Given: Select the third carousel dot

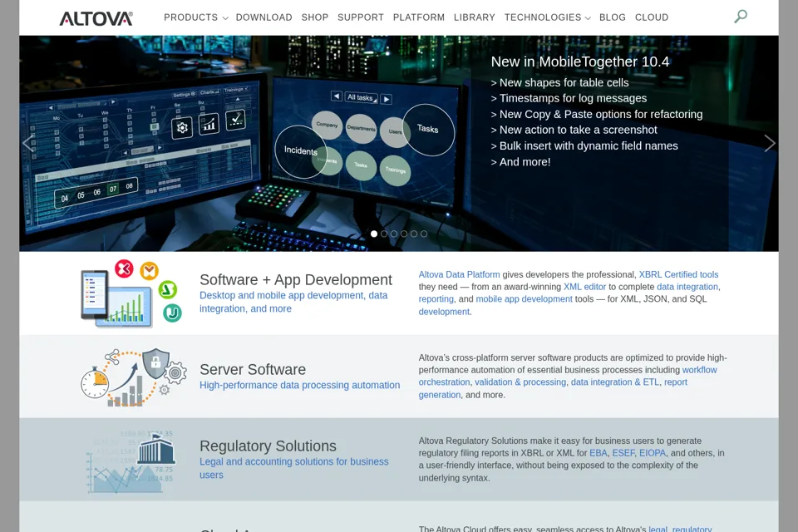Looking at the screenshot, I should coord(394,234).
